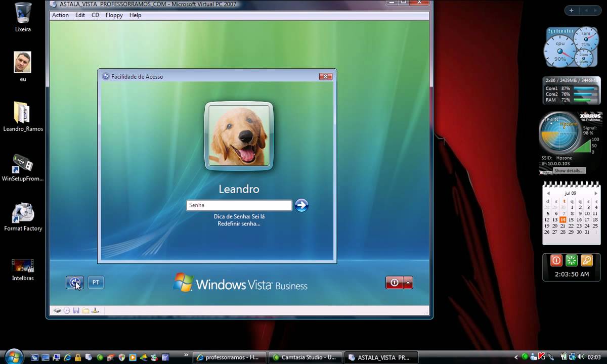Click the taskbar clock showing 02:03
The height and width of the screenshot is (364, 607).
[x=594, y=357]
